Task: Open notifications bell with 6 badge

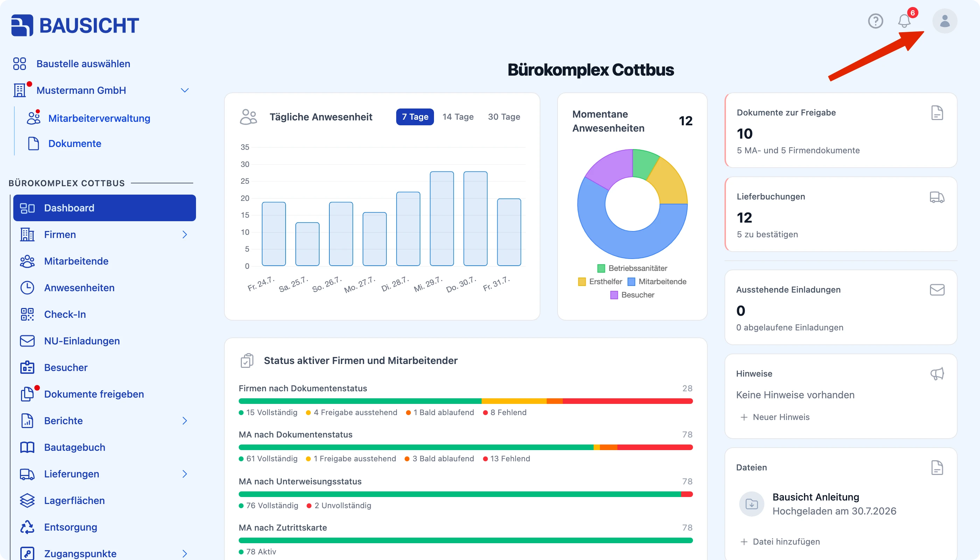Action: pos(905,21)
